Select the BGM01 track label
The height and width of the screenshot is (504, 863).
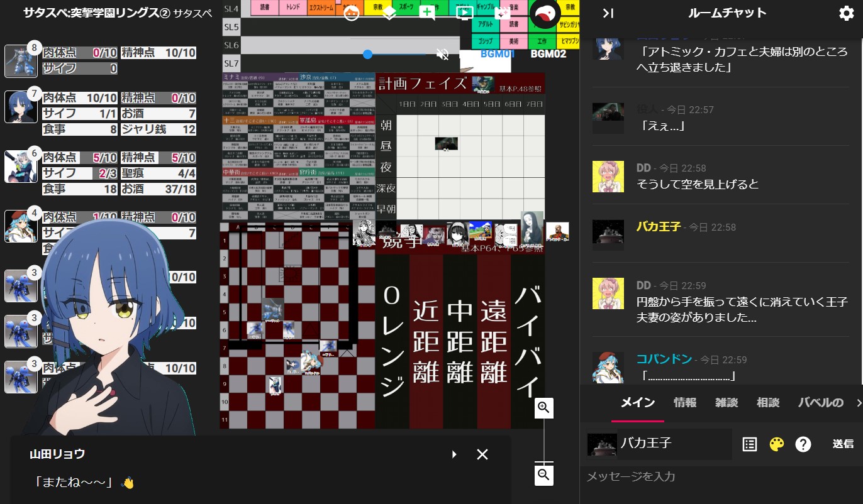(x=498, y=54)
